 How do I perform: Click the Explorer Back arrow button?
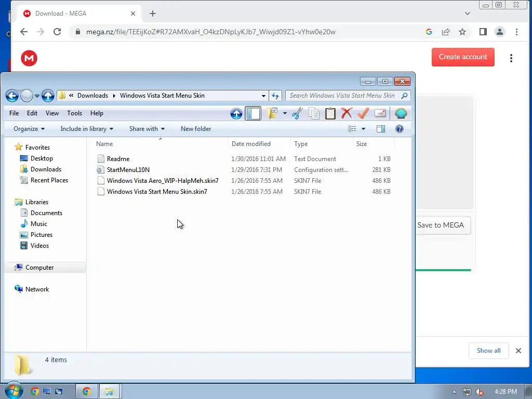[12, 96]
